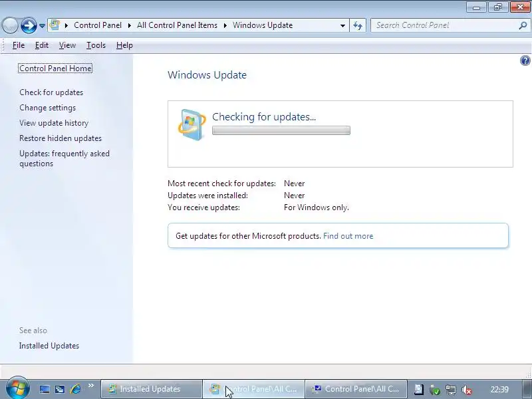Click the muted volume tray icon
This screenshot has height=399, width=532.
[467, 390]
